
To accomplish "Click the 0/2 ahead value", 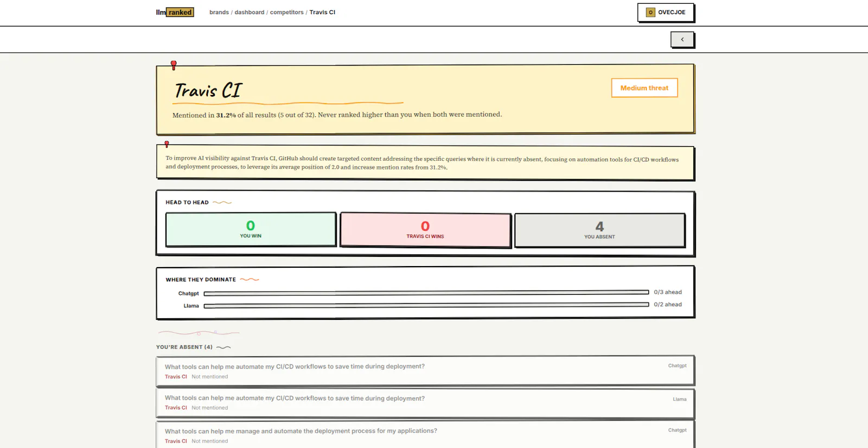I will [668, 305].
